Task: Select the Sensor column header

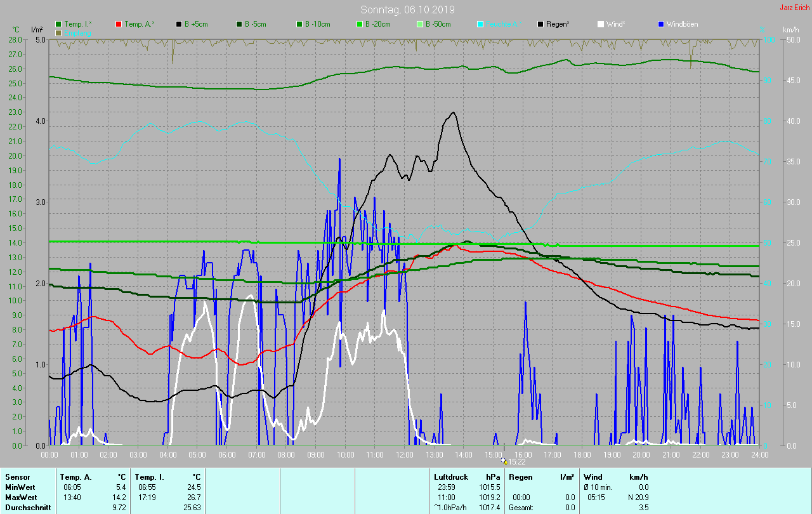Action: [x=17, y=477]
